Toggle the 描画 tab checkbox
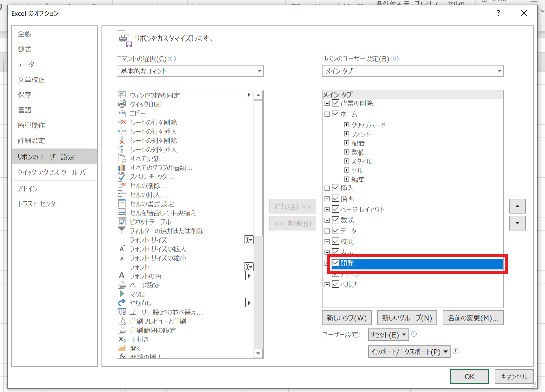545x392 pixels. point(336,198)
